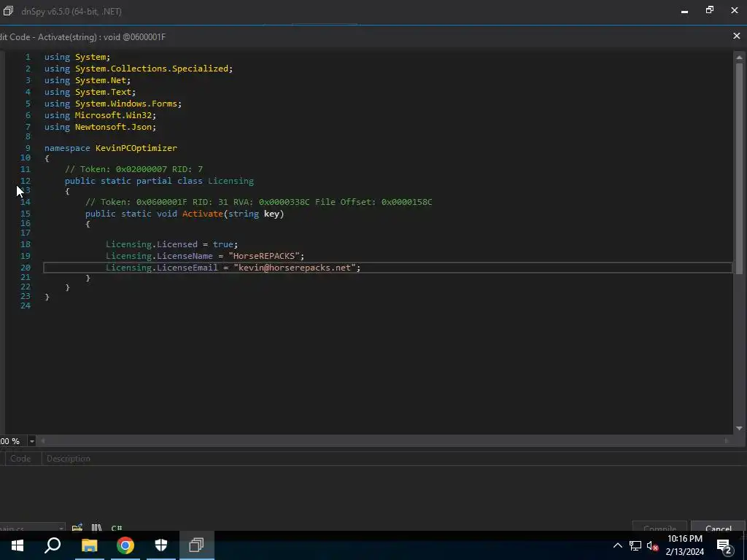Image resolution: width=747 pixels, height=560 pixels.
Task: Click the dnSpy taskbar icon
Action: pyautogui.click(x=197, y=545)
